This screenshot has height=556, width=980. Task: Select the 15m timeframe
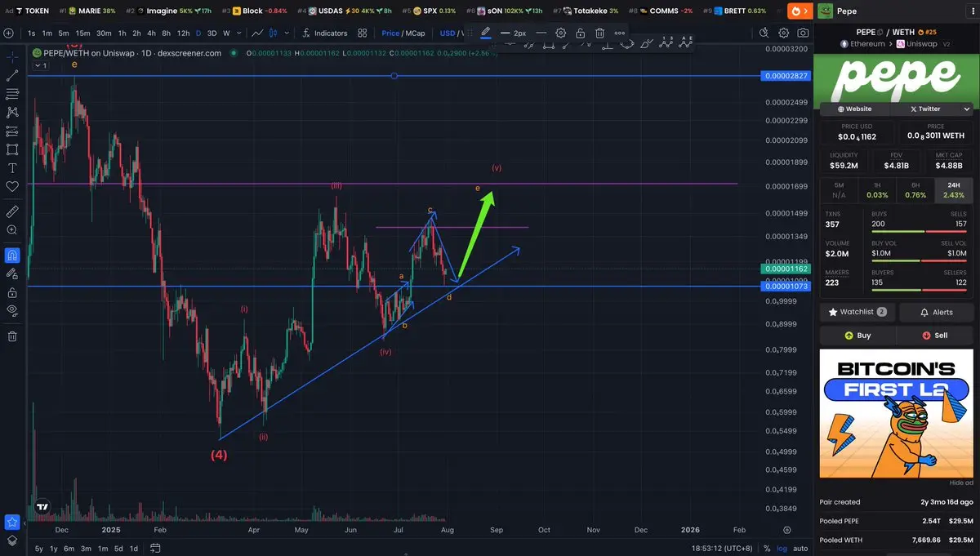coord(82,33)
